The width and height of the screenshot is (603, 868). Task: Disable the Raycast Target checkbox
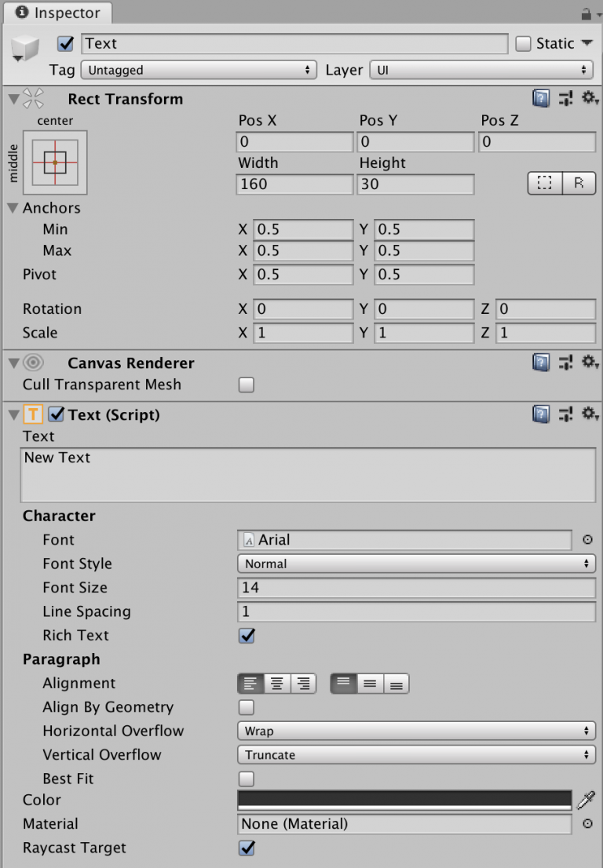pyautogui.click(x=246, y=848)
